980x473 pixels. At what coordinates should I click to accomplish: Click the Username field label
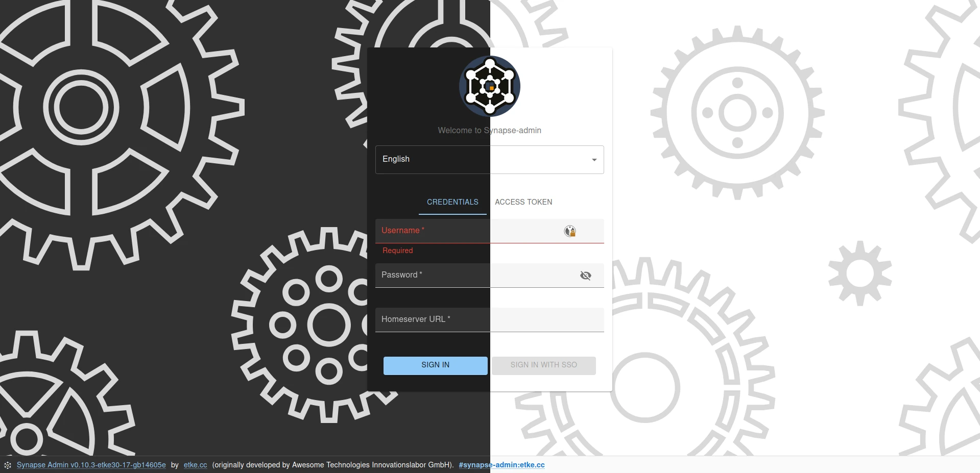(401, 230)
